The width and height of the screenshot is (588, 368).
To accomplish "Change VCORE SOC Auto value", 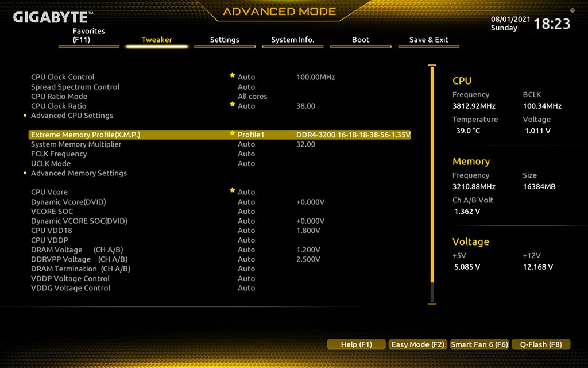I will (x=246, y=212).
